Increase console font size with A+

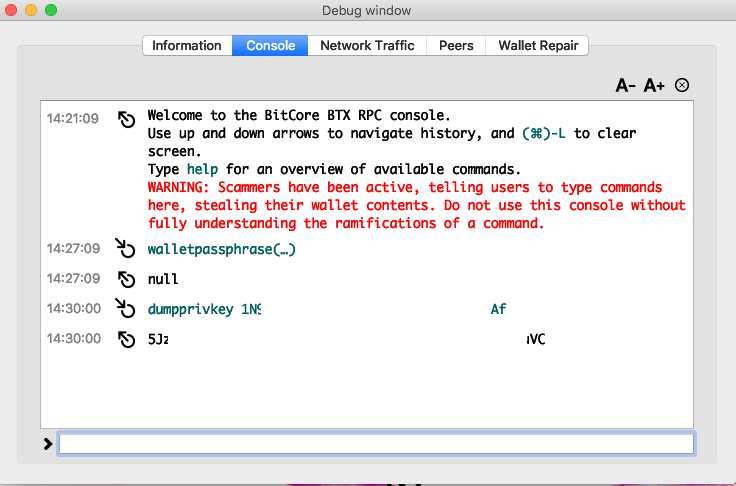pyautogui.click(x=654, y=85)
